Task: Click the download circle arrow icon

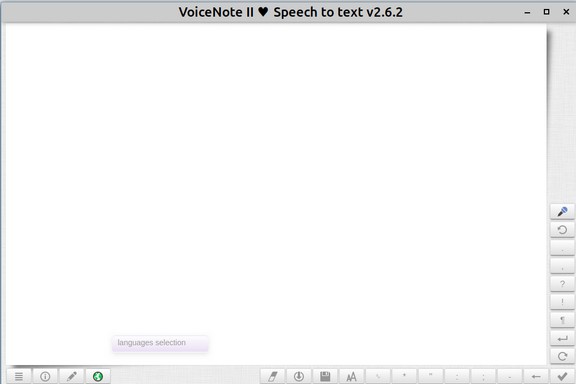Action: click(x=299, y=376)
